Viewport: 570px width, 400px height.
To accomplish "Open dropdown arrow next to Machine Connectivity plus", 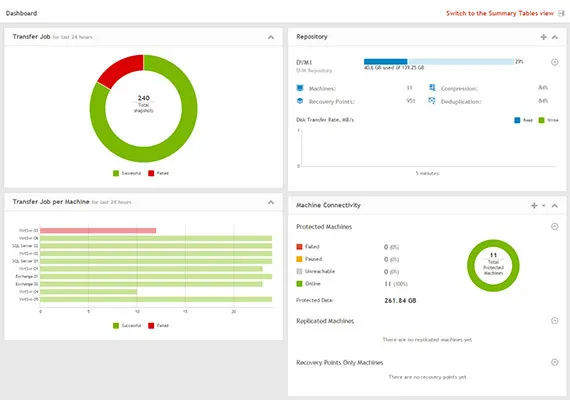I will pyautogui.click(x=543, y=205).
